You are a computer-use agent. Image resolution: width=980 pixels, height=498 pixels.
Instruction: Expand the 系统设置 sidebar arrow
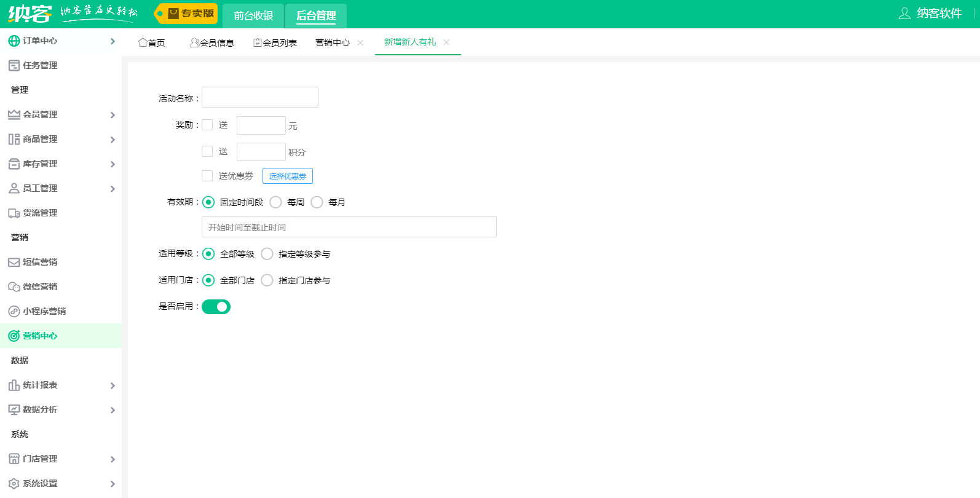113,484
